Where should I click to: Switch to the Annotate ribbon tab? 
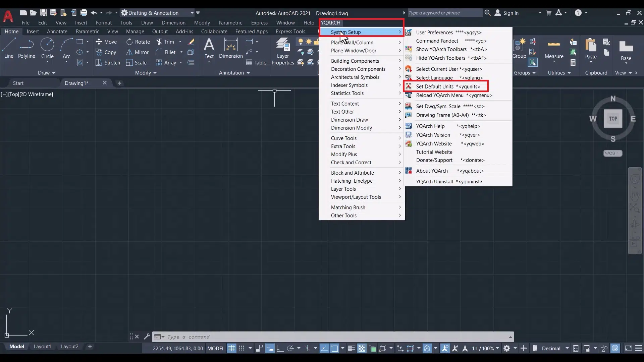click(x=57, y=32)
